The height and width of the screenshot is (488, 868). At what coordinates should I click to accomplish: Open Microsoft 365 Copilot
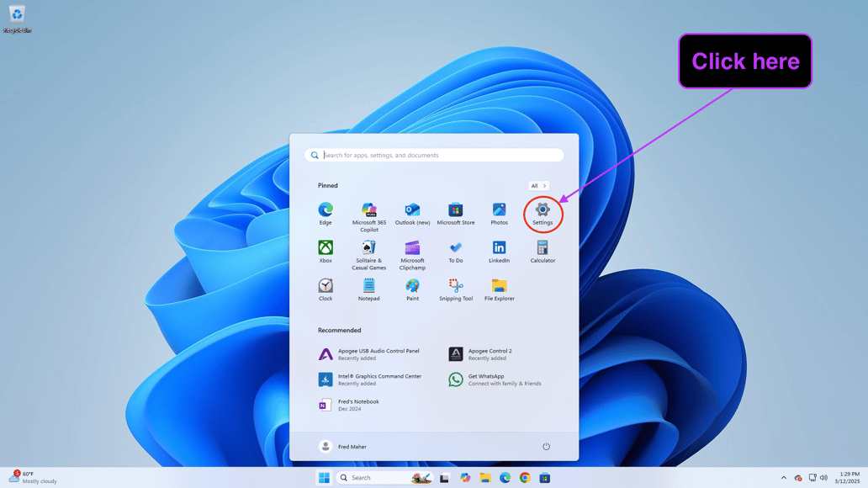368,209
